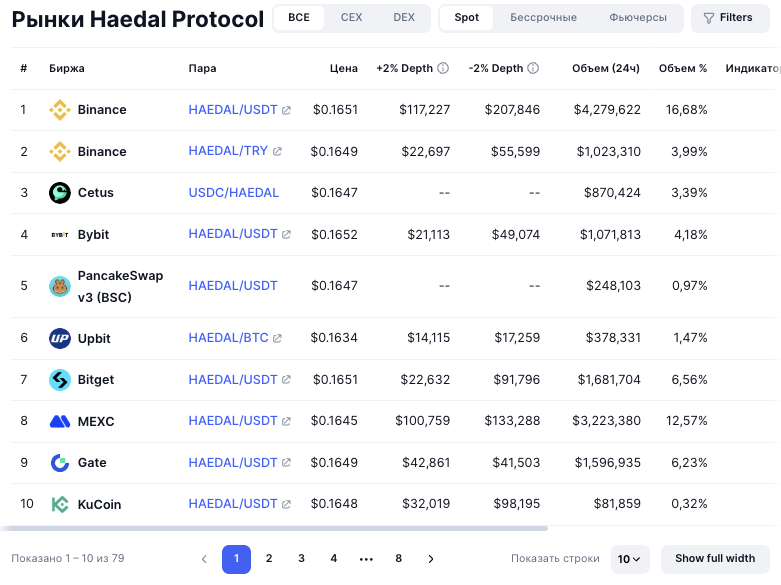The image size is (781, 585).
Task: Click the +2% Depth info icon
Action: 443,69
